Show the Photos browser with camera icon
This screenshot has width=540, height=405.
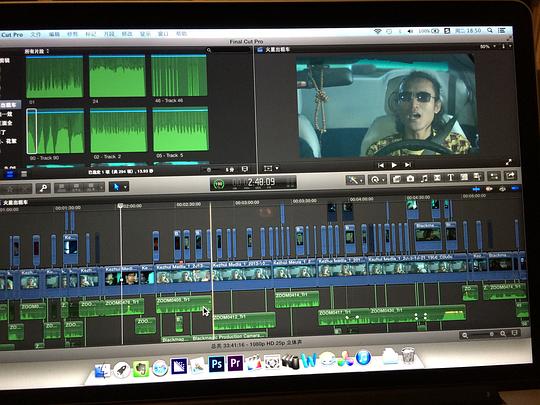pos(410,178)
